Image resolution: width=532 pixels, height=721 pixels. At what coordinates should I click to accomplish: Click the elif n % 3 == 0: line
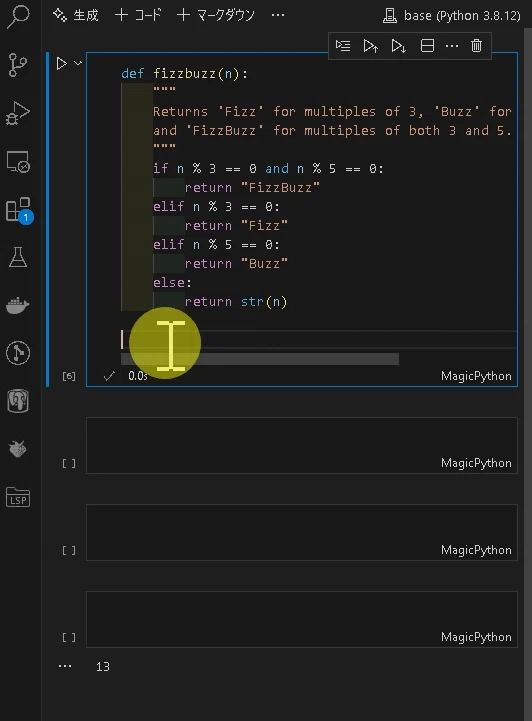(216, 206)
